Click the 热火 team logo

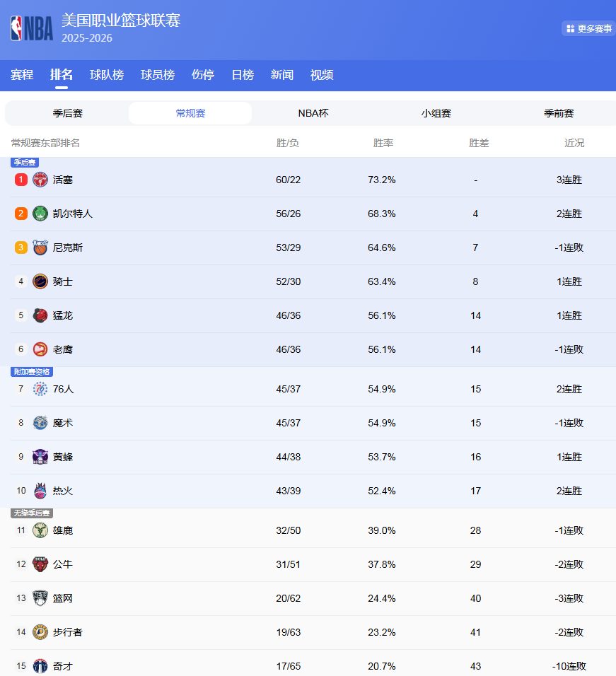pyautogui.click(x=40, y=491)
